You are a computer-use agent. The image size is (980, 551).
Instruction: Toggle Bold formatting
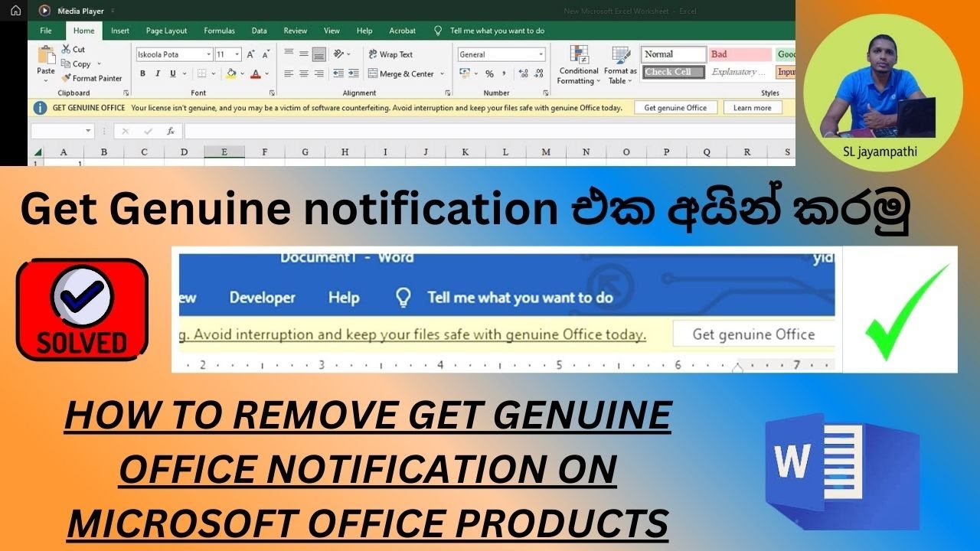(x=142, y=73)
